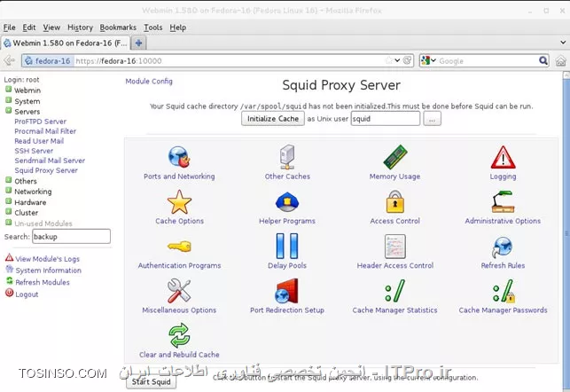
Task: Open a new tab with plus button
Action: point(138,43)
